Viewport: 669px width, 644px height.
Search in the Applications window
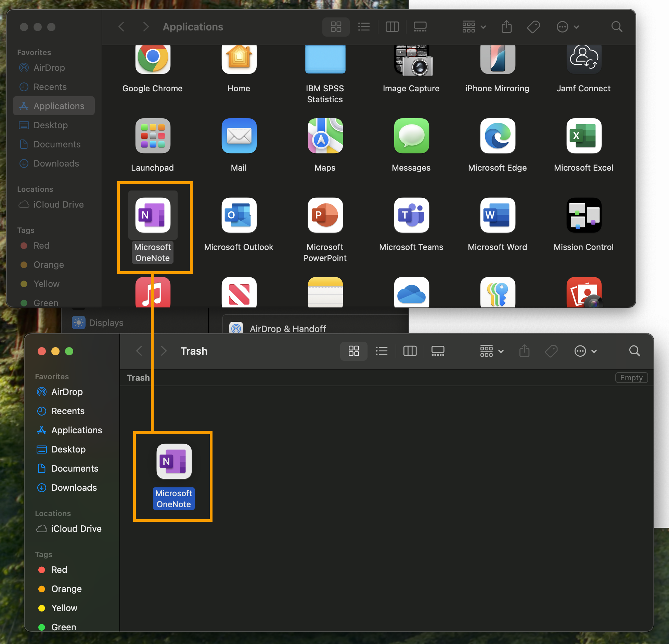[x=617, y=27]
